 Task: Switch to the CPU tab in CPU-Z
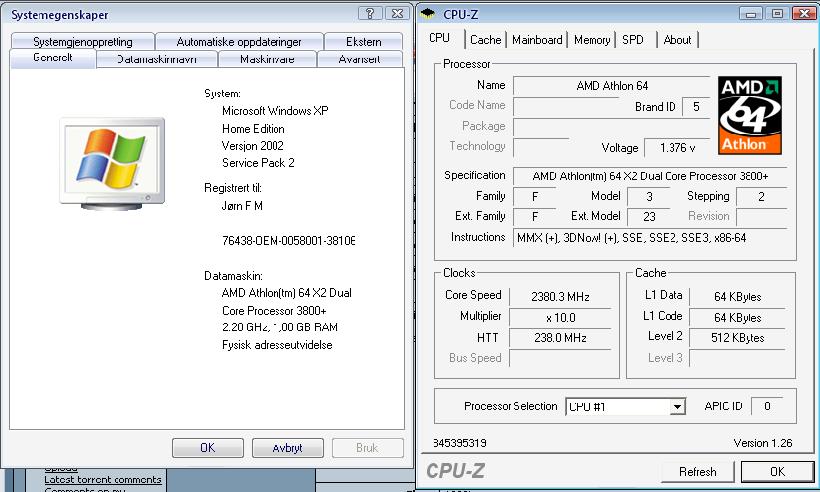(439, 38)
